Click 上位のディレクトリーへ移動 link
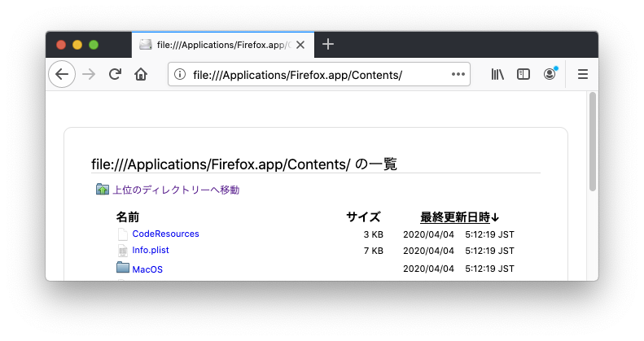 (x=176, y=190)
